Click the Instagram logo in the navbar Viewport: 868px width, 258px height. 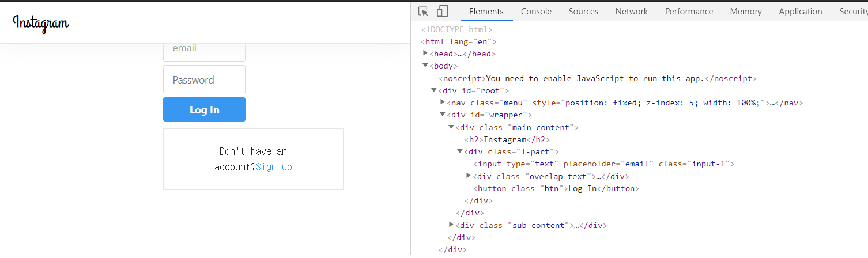click(41, 23)
